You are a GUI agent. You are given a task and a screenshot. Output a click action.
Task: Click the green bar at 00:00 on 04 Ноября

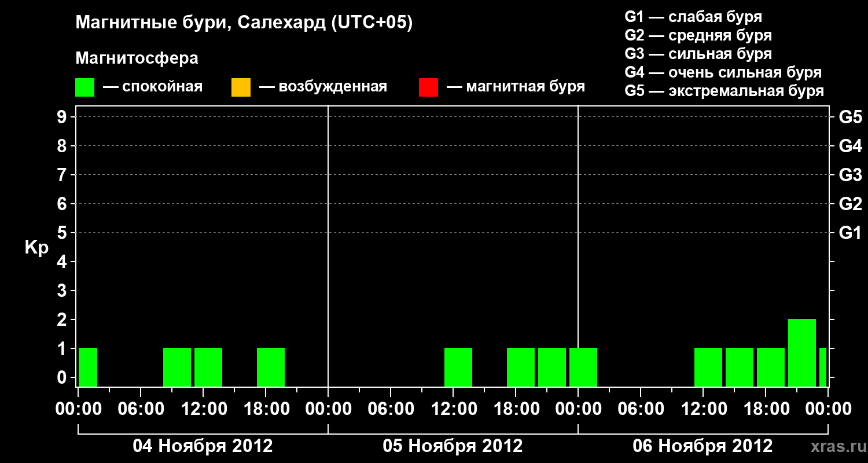click(88, 367)
